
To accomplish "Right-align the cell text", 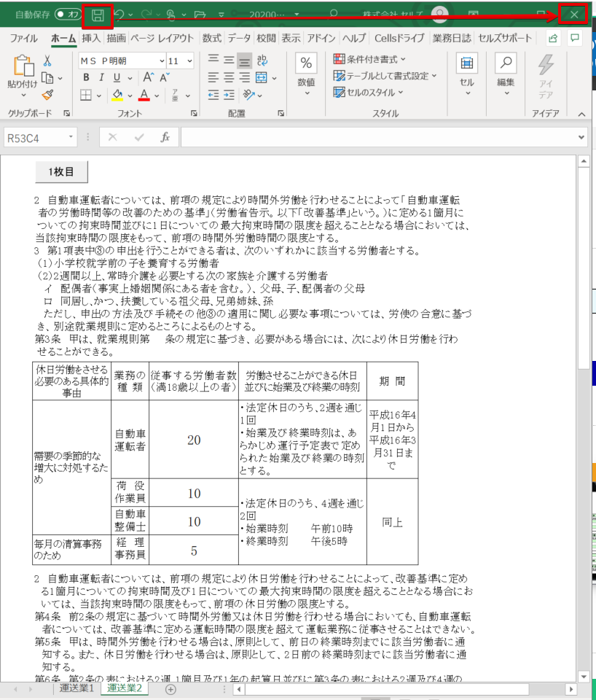I will pyautogui.click(x=244, y=78).
